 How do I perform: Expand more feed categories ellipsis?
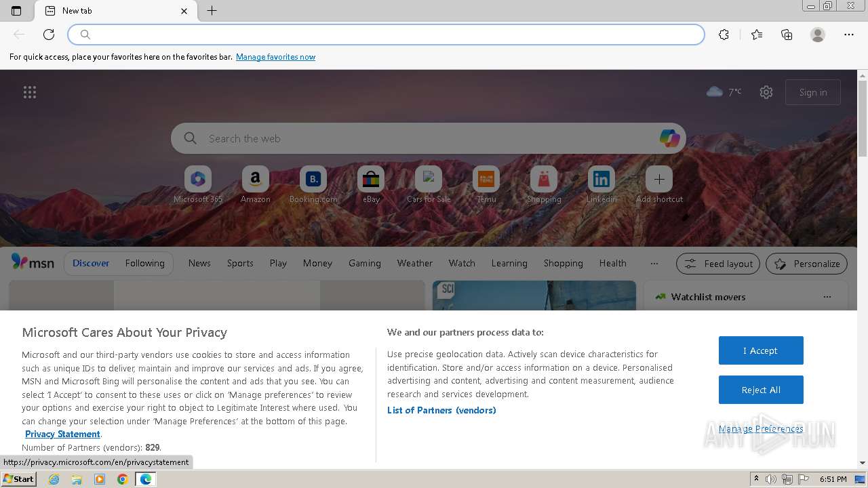654,263
